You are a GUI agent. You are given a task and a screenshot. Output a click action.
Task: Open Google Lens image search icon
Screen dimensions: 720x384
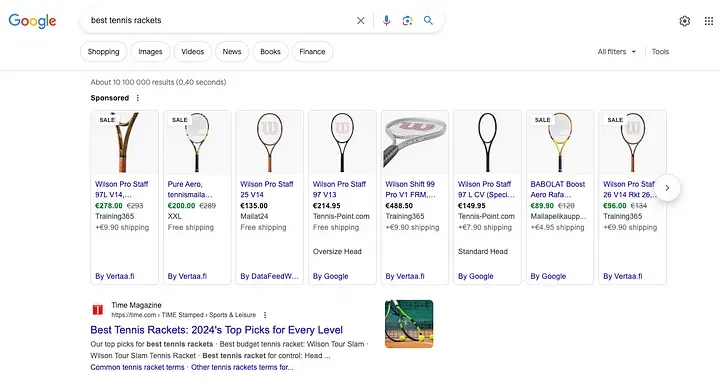pos(407,21)
